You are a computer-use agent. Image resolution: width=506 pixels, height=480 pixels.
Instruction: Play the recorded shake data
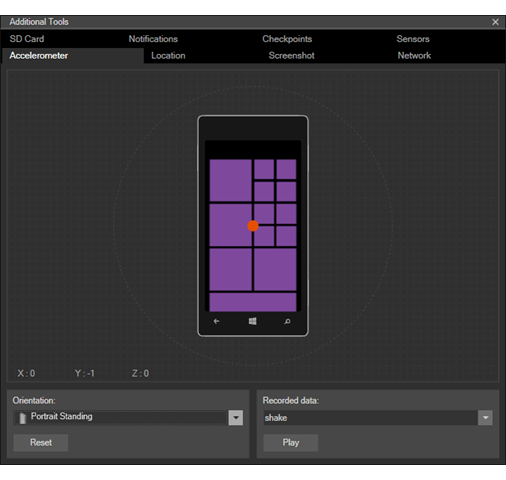tap(291, 442)
